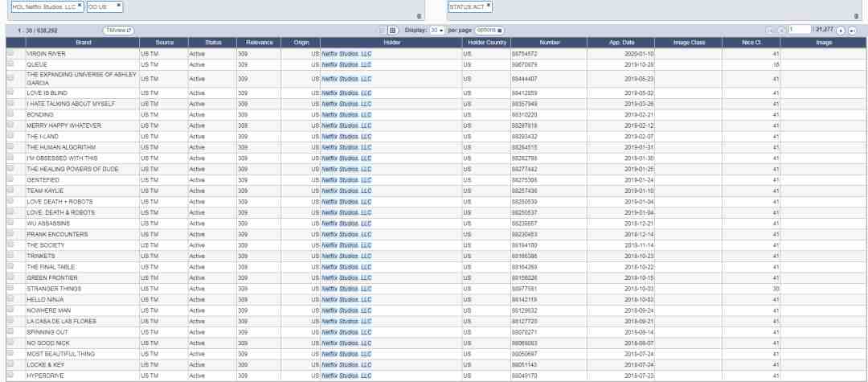Sort by Brand column header
The width and height of the screenshot is (868, 382).
click(x=83, y=43)
